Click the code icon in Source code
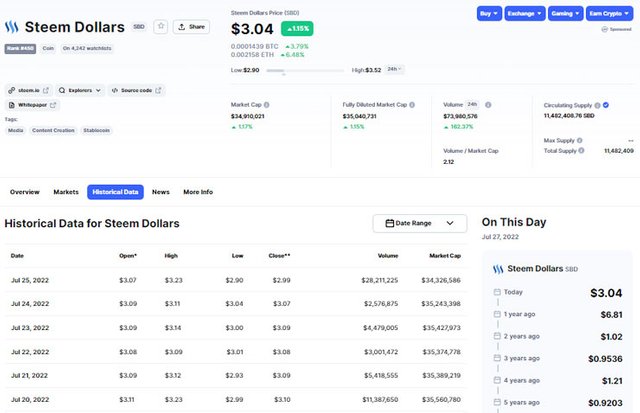Viewport: 640px width, 413px height. coord(115,90)
